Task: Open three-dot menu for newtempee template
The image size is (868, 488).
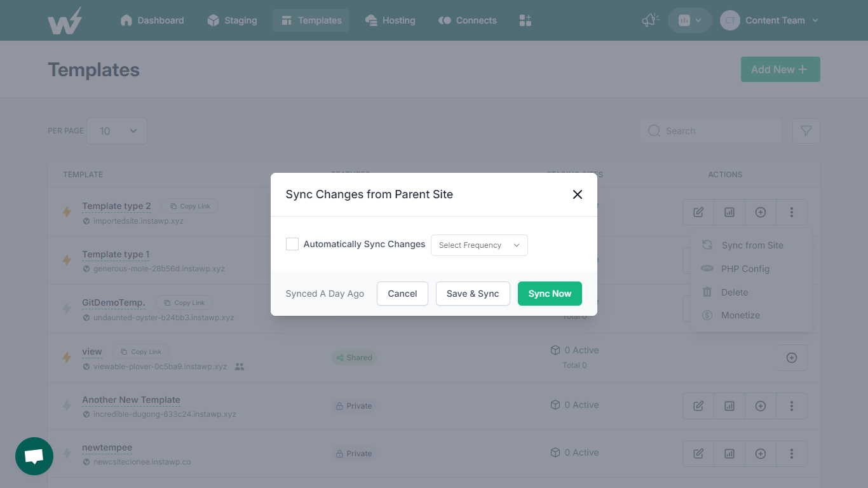Action: coord(792,454)
